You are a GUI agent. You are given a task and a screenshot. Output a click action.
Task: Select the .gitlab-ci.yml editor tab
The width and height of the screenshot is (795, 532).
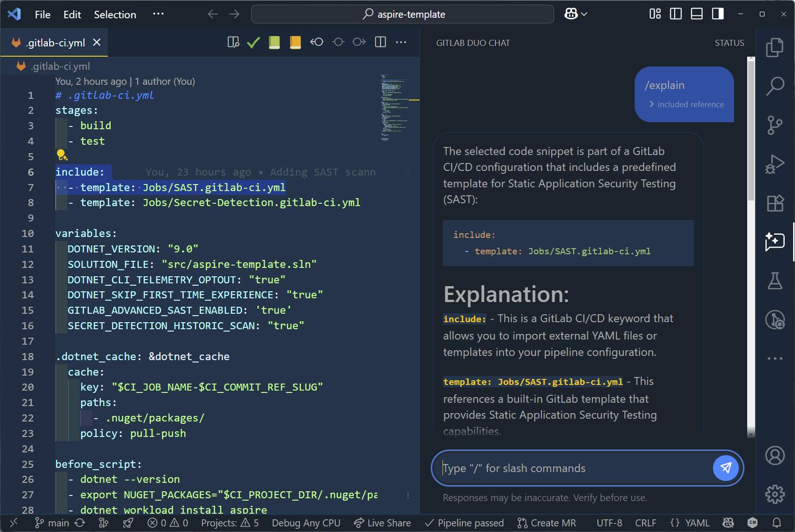click(54, 43)
